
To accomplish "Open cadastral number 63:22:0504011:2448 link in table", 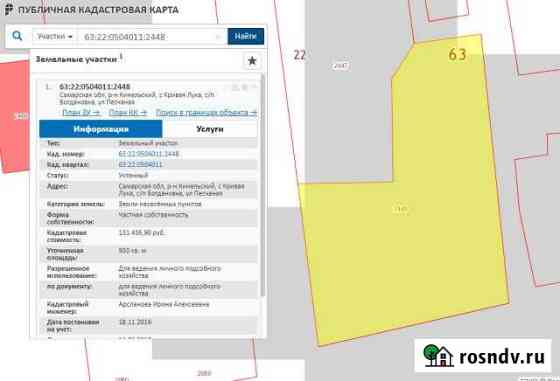I will point(149,154).
